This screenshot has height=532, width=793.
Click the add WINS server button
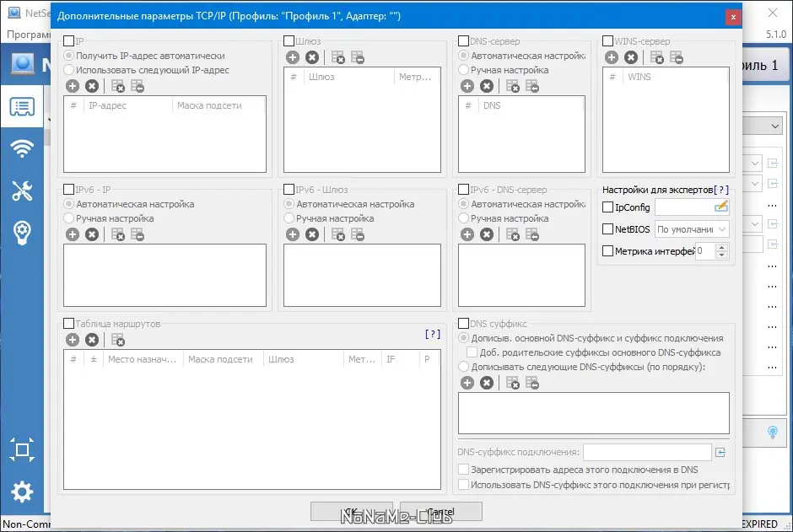click(x=612, y=57)
